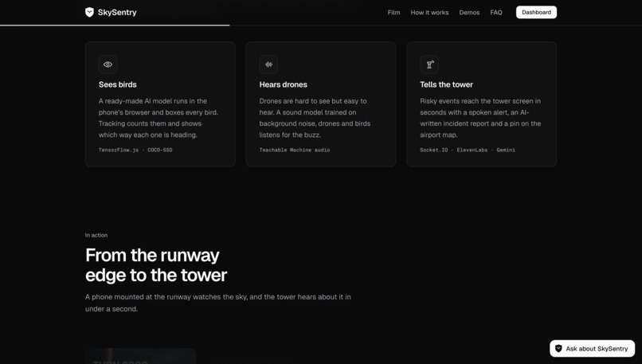Select the Sees birds card heading
The width and height of the screenshot is (642, 364).
118,84
